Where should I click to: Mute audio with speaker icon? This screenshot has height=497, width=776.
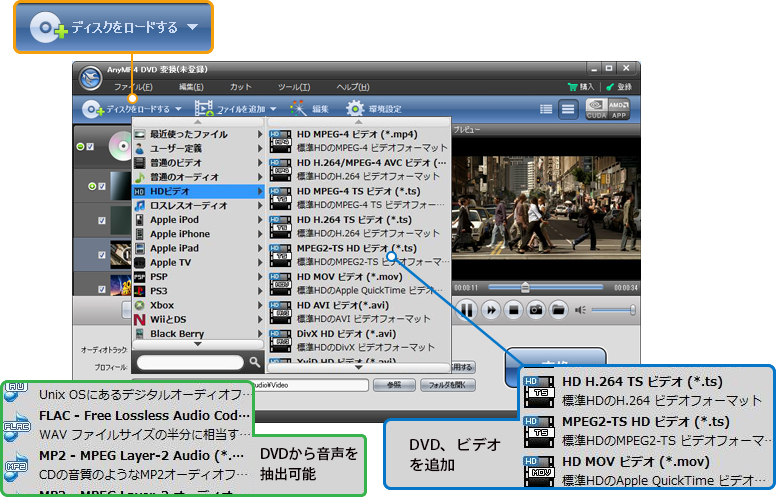tap(580, 310)
